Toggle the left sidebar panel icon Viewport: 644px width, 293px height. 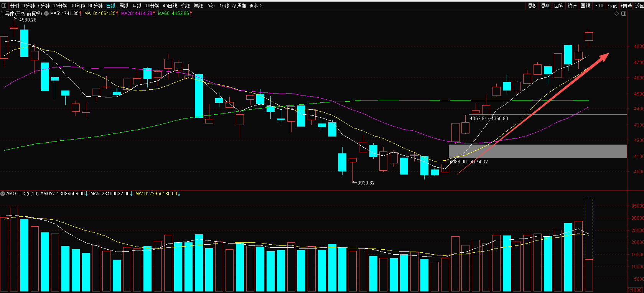[4, 6]
